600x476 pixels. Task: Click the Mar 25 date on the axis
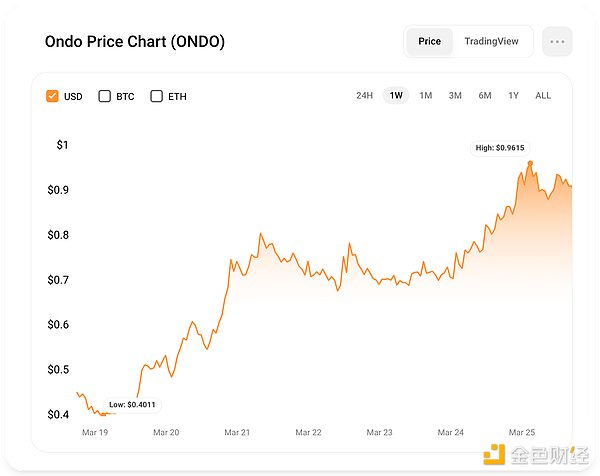[523, 433]
